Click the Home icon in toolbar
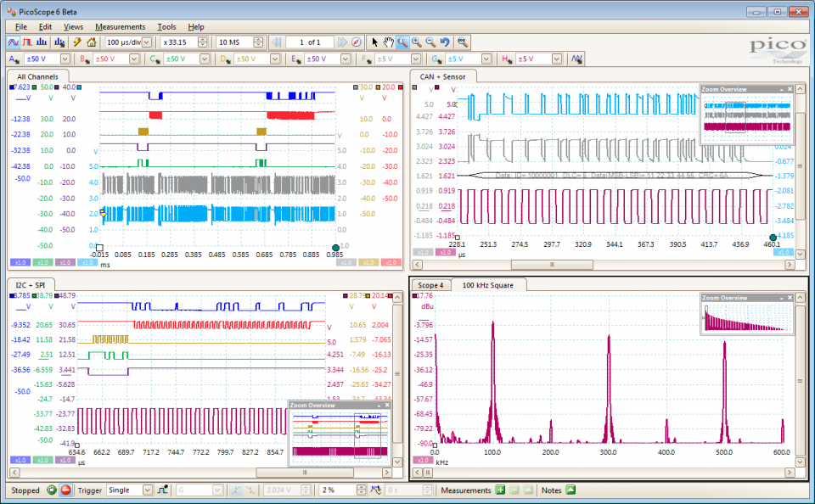The image size is (815, 504). pos(92,42)
